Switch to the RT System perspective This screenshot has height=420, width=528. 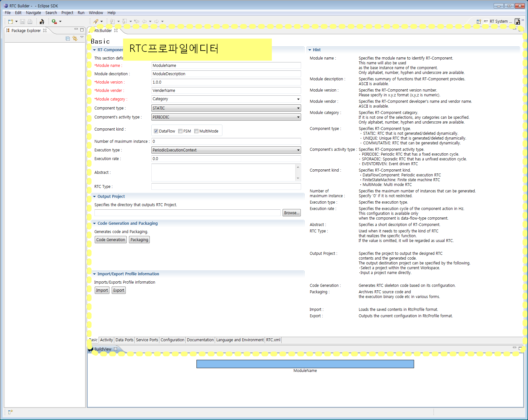(498, 21)
